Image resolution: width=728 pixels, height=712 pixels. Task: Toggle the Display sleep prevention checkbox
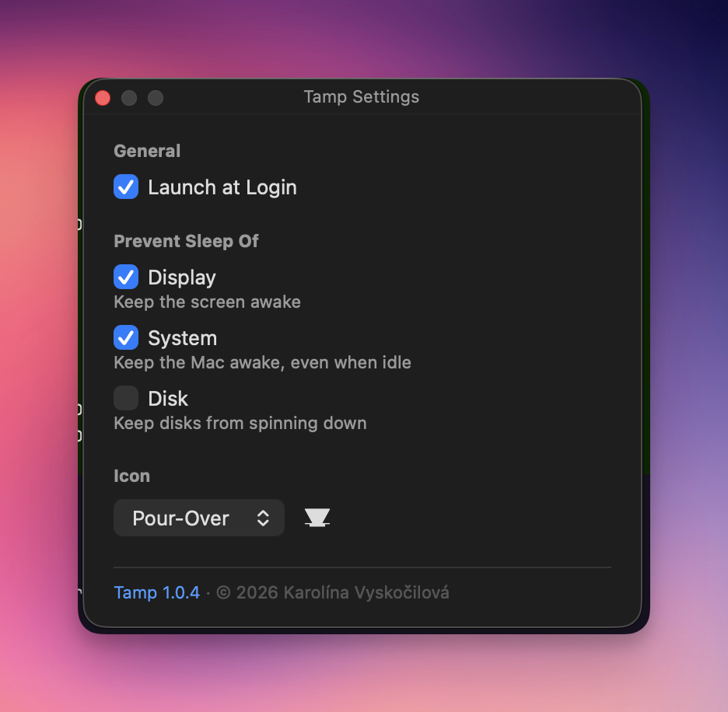click(126, 277)
